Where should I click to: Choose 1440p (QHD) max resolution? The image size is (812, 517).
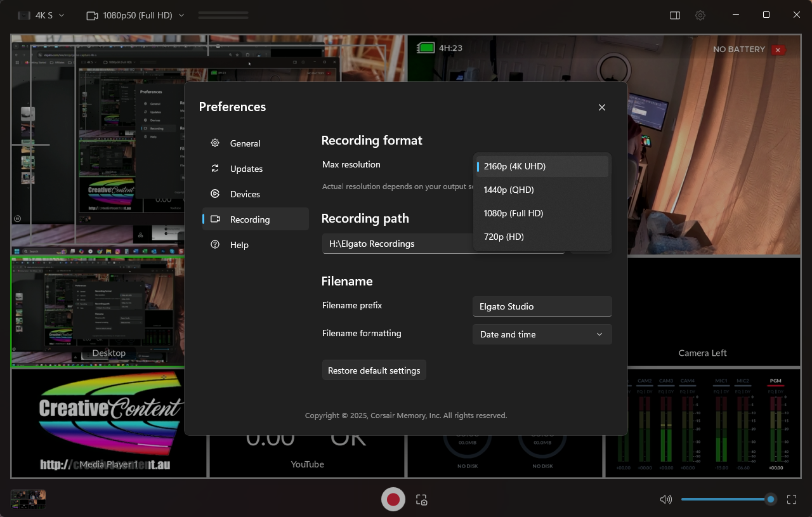tap(542, 190)
